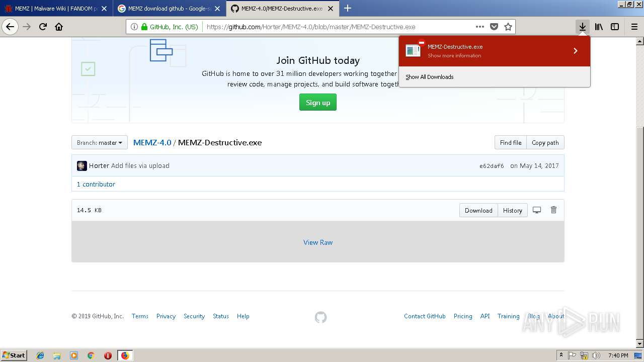
Task: Open Horter's avatar image
Action: point(82,166)
